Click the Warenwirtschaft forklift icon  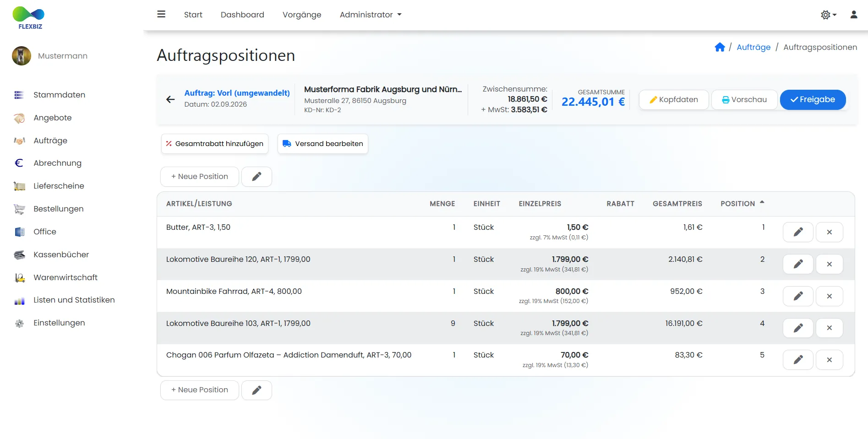click(19, 277)
